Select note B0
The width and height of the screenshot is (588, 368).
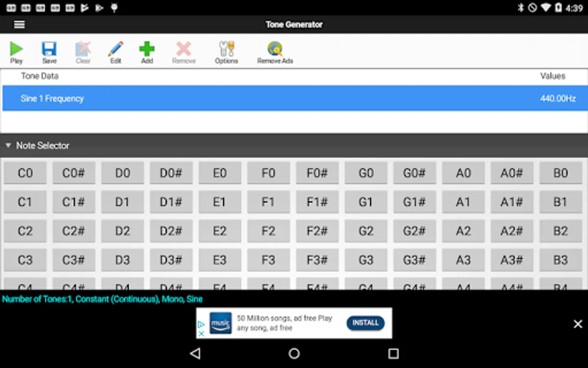(561, 173)
